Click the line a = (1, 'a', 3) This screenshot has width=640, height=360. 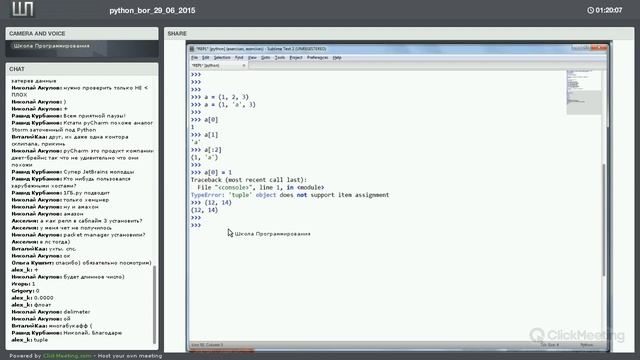click(223, 105)
